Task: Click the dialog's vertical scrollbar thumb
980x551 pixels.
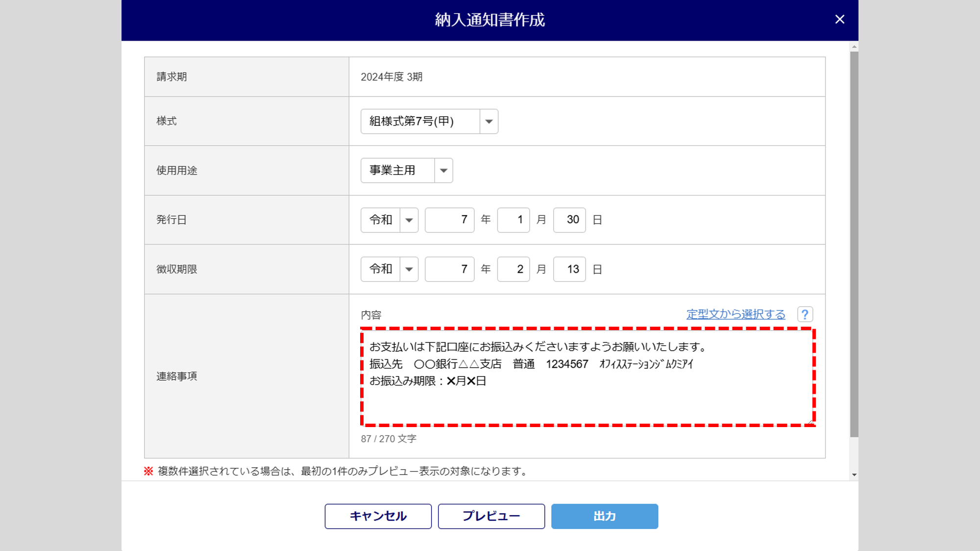Action: click(854, 245)
